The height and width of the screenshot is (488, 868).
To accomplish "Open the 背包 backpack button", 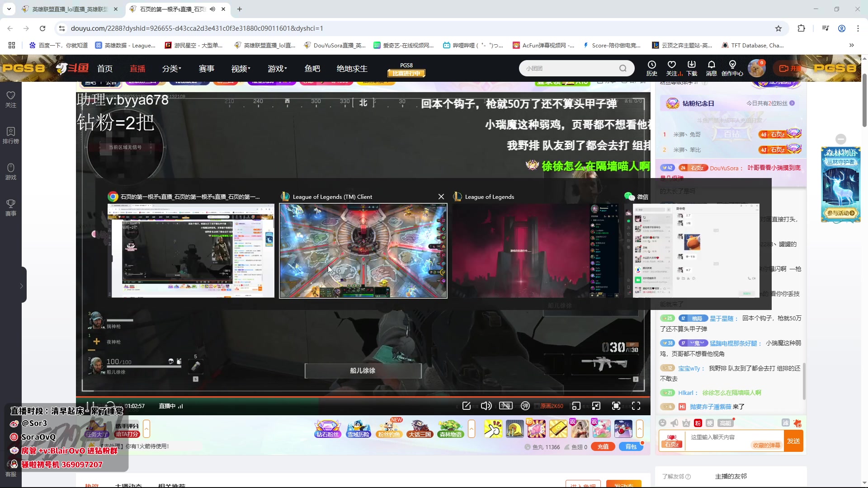I will 631,446.
